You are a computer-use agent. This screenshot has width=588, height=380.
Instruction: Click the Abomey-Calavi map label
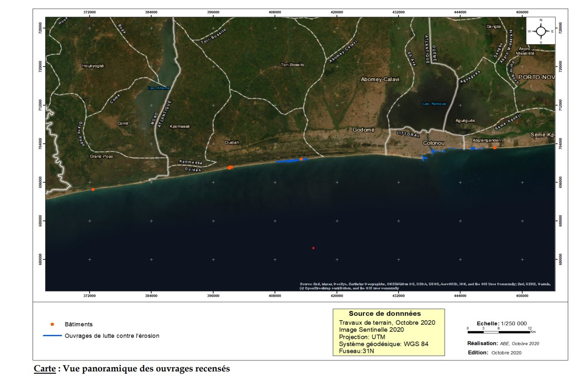coord(380,80)
